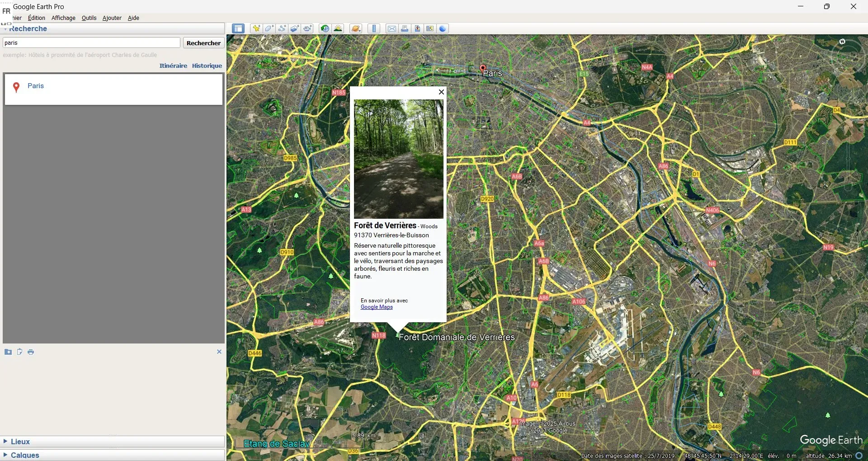Collapse the Recherche panel header
Screen dimensions: 868x461
point(113,29)
